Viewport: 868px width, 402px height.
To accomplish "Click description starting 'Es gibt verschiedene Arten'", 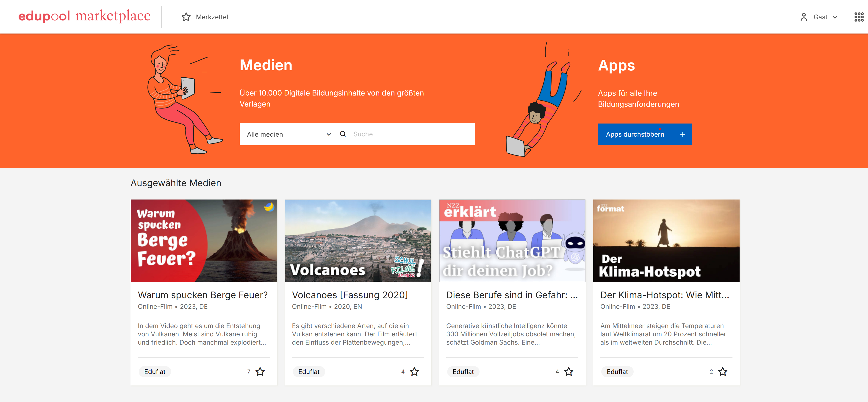I will point(355,334).
